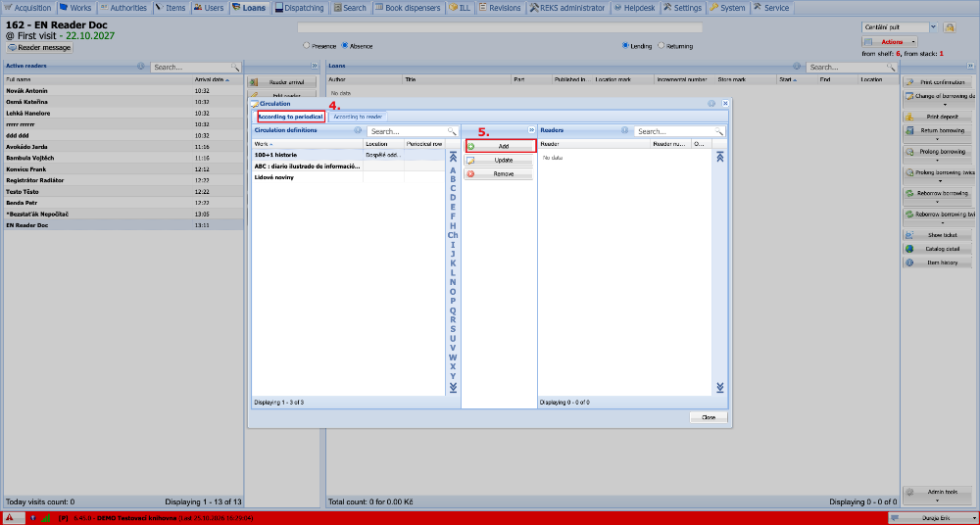
Task: Jump to bottom of Readers list
Action: (720, 388)
